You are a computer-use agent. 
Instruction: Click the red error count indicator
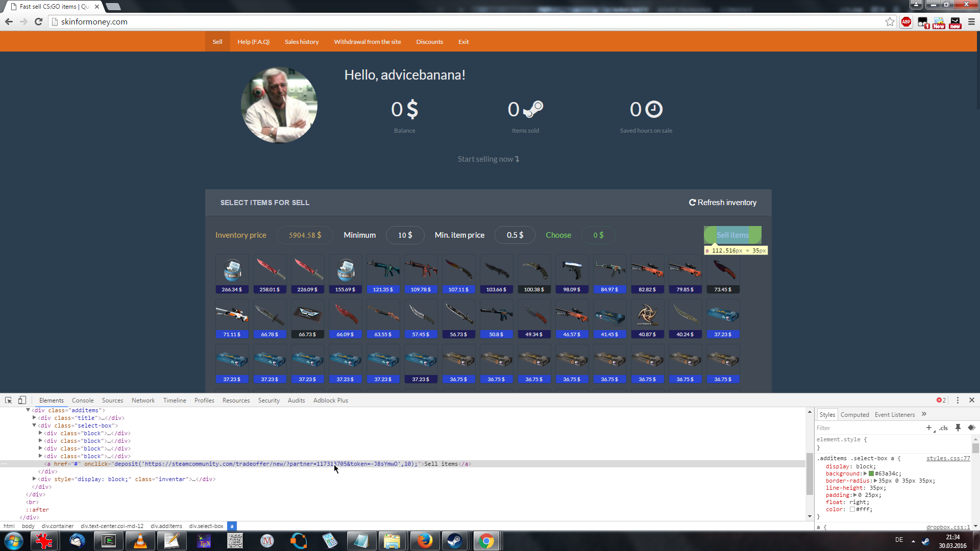[941, 400]
